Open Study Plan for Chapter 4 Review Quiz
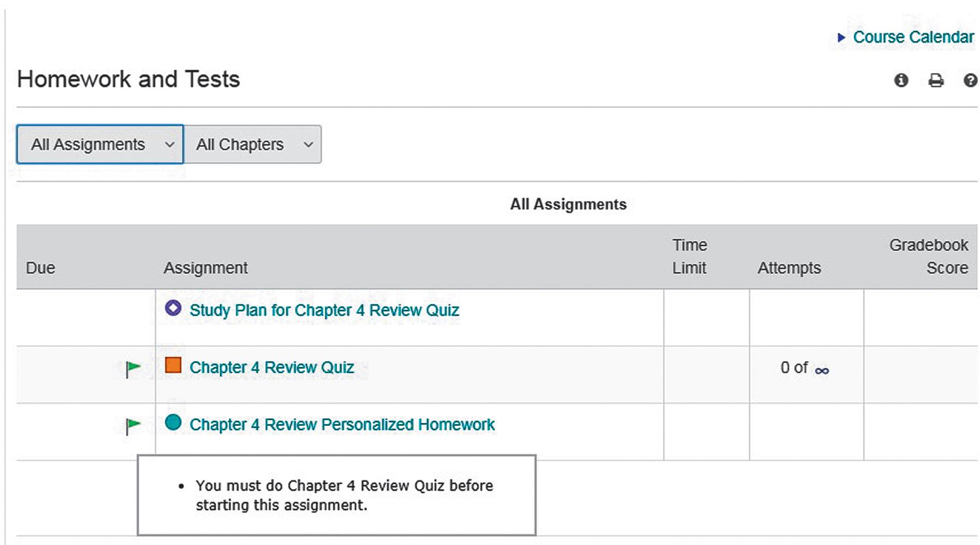The width and height of the screenshot is (980, 545). coord(324,310)
